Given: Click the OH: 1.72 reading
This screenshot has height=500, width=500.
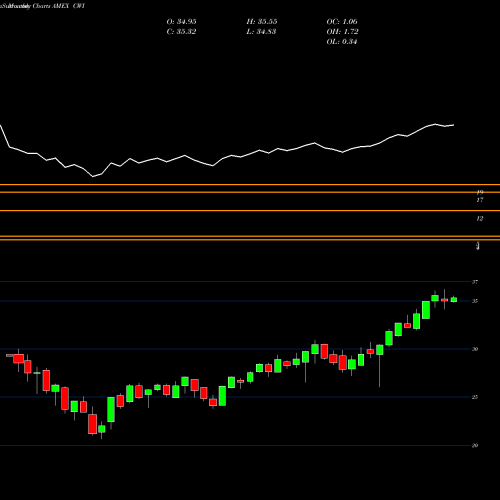Looking at the screenshot, I should [342, 32].
